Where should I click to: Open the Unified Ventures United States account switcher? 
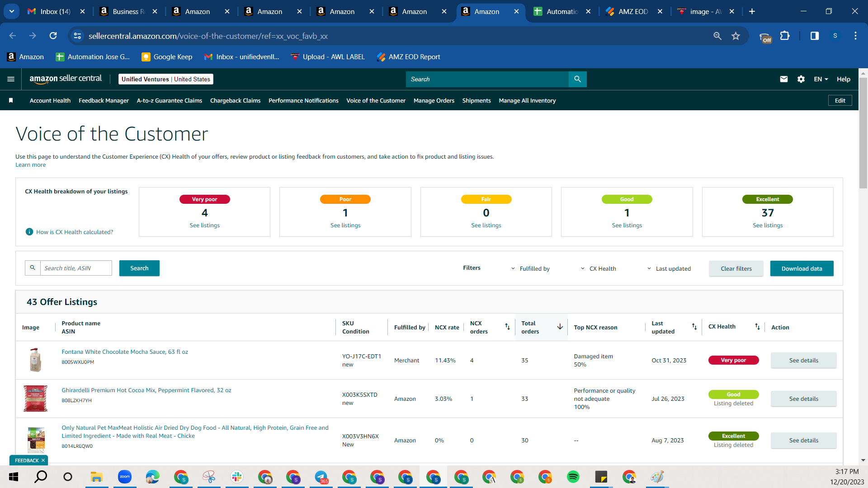[x=166, y=79]
